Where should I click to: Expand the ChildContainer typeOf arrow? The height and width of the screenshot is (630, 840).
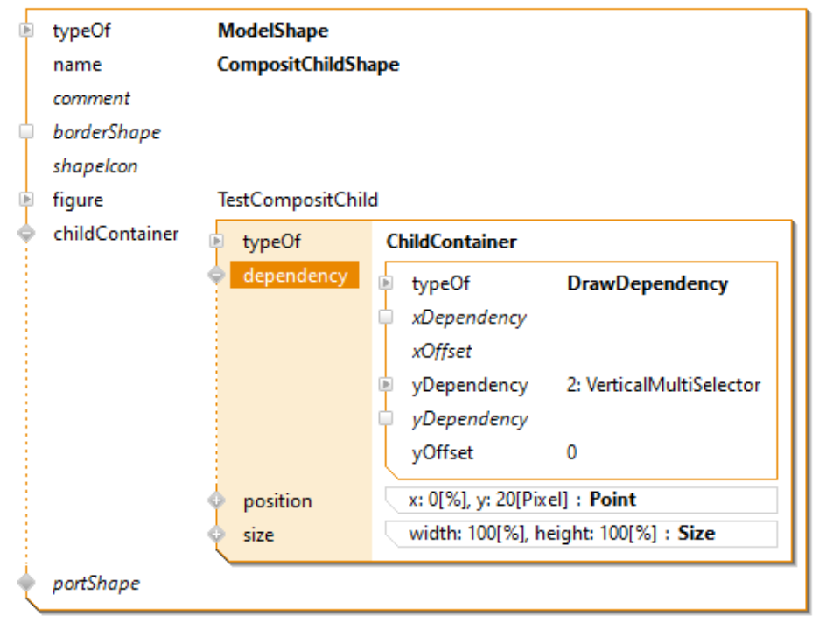[x=216, y=241]
